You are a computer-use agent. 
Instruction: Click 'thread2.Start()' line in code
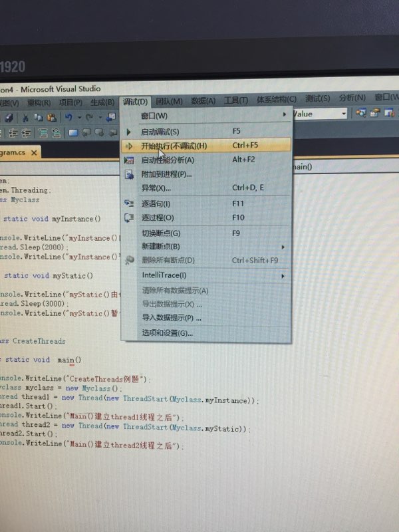(28, 434)
